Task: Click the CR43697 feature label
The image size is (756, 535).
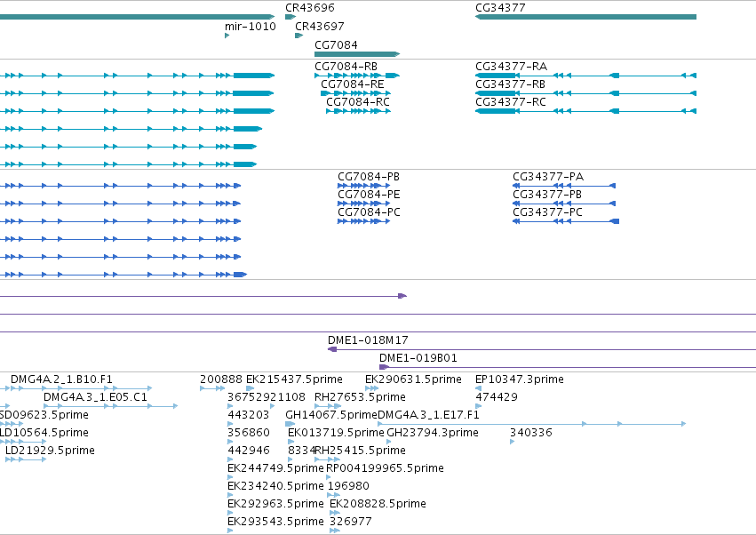Action: click(319, 27)
